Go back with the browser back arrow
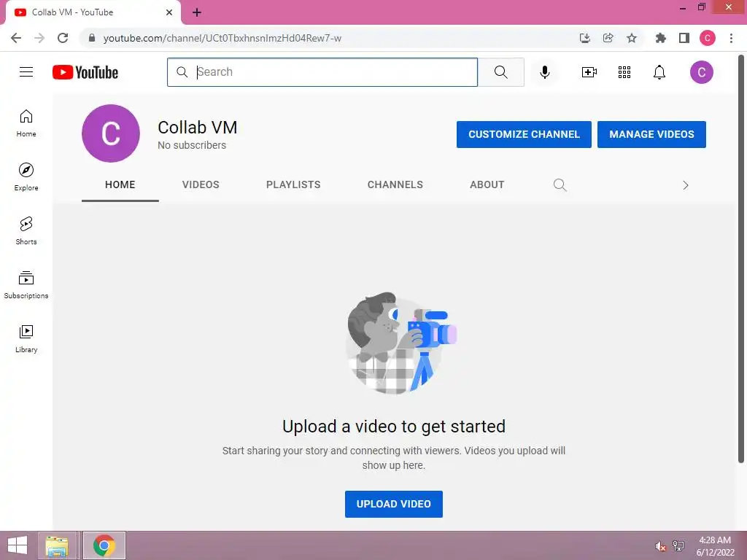 [x=16, y=38]
